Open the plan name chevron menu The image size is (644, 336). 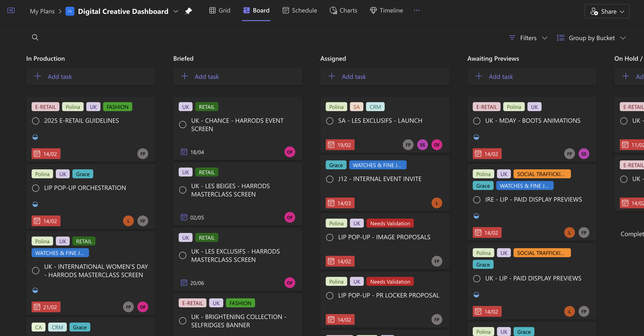click(x=176, y=11)
